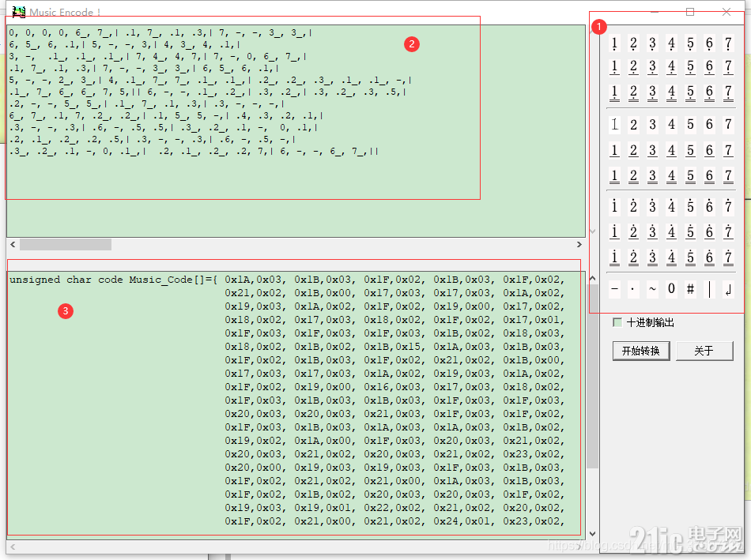Insert the dotted-note dot symbol
Viewport: 751px width, 560px height.
coord(633,288)
